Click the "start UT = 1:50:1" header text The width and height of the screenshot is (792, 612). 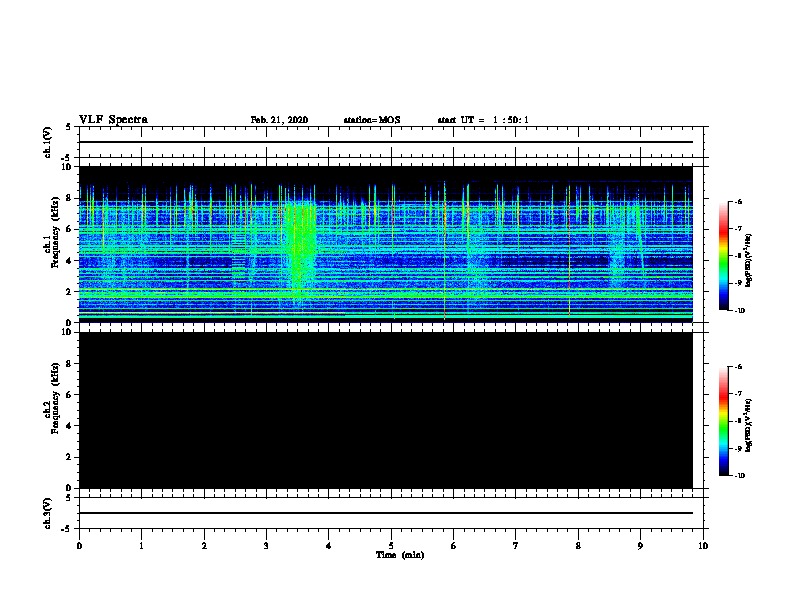click(x=483, y=120)
